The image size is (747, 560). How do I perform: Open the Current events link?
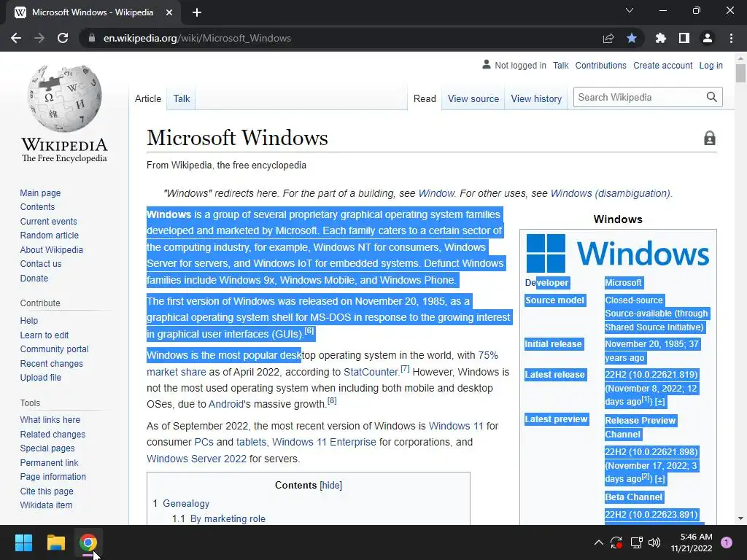tap(48, 222)
